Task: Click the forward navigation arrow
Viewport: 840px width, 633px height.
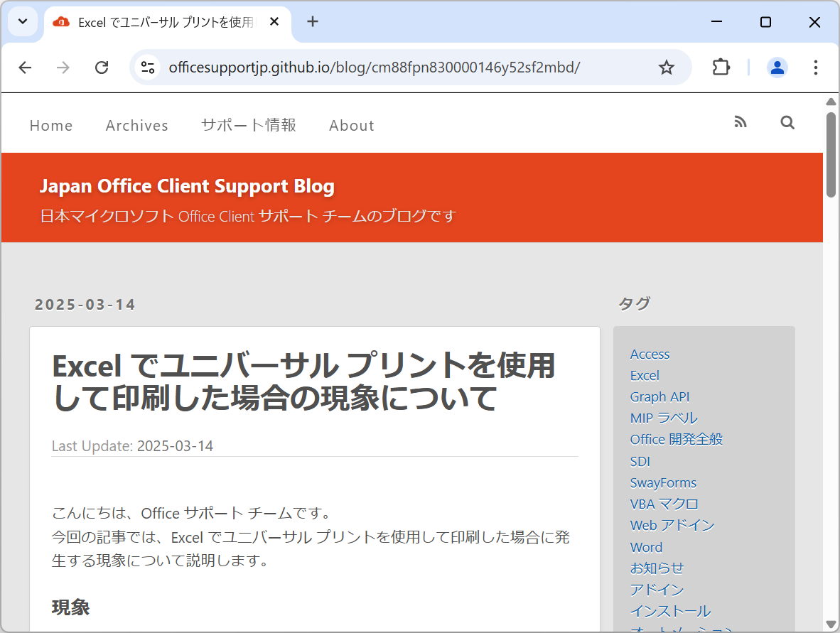Action: tap(63, 67)
